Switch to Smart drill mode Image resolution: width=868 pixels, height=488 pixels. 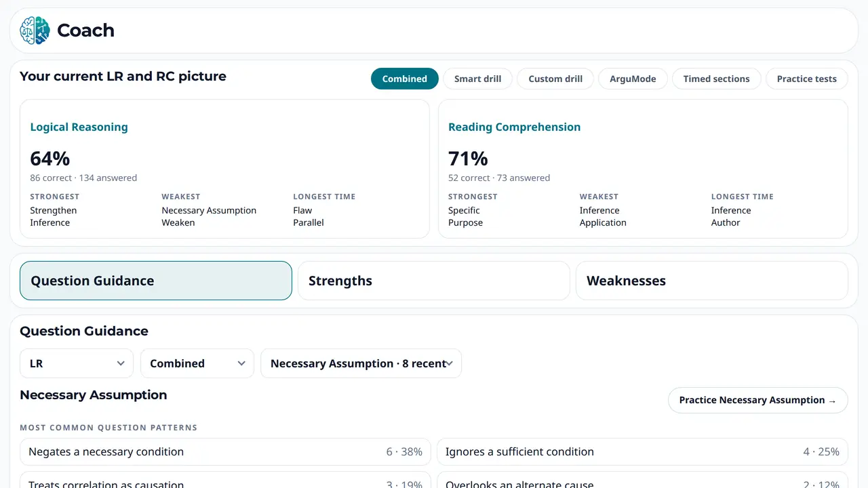coord(478,79)
